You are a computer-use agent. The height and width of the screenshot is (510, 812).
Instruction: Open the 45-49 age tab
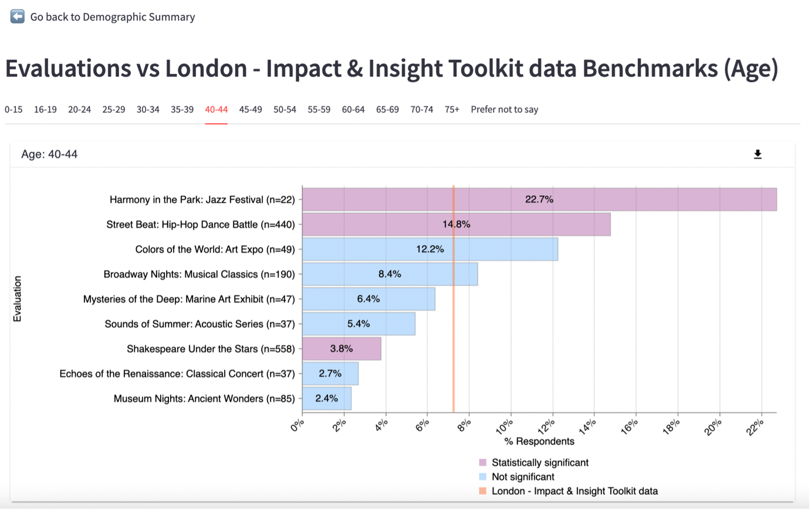pos(251,110)
